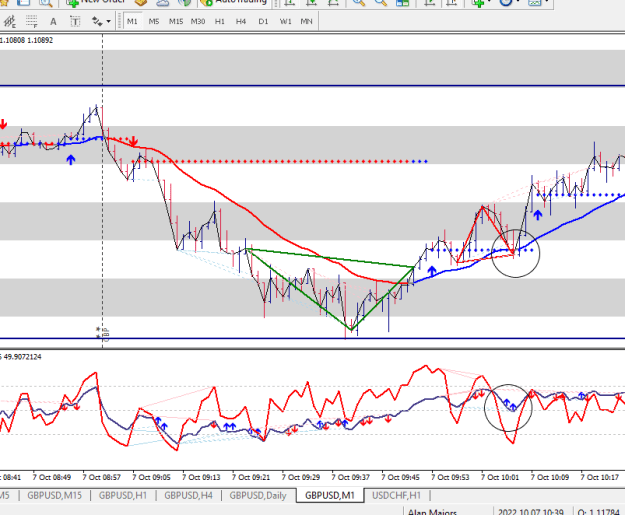Click the 7 Oct 09:53 time axis label

pyautogui.click(x=450, y=477)
